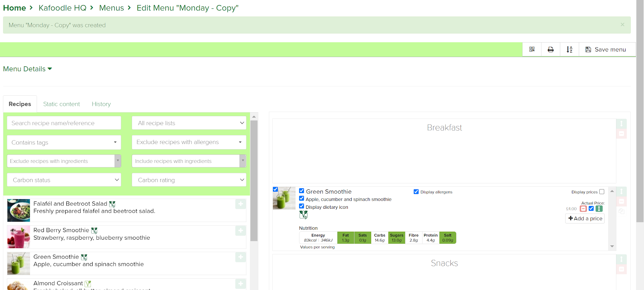
Task: Click vegan icon beside Green Smoothie in recipe list
Action: point(84,257)
